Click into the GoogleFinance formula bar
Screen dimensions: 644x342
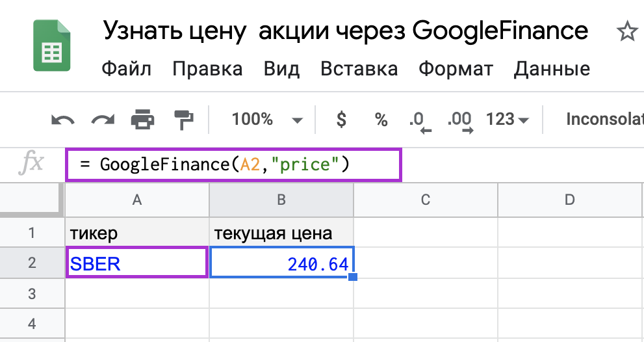pos(234,164)
